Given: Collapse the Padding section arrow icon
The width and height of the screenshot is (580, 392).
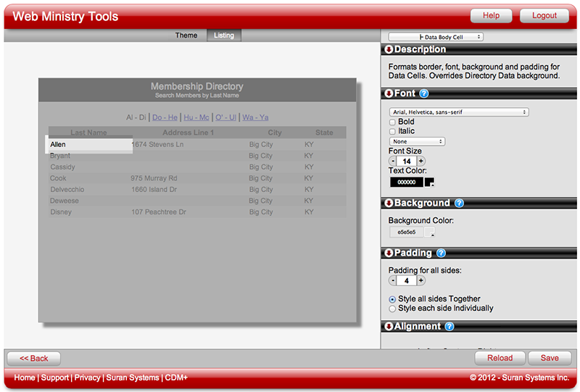Looking at the screenshot, I should (389, 253).
